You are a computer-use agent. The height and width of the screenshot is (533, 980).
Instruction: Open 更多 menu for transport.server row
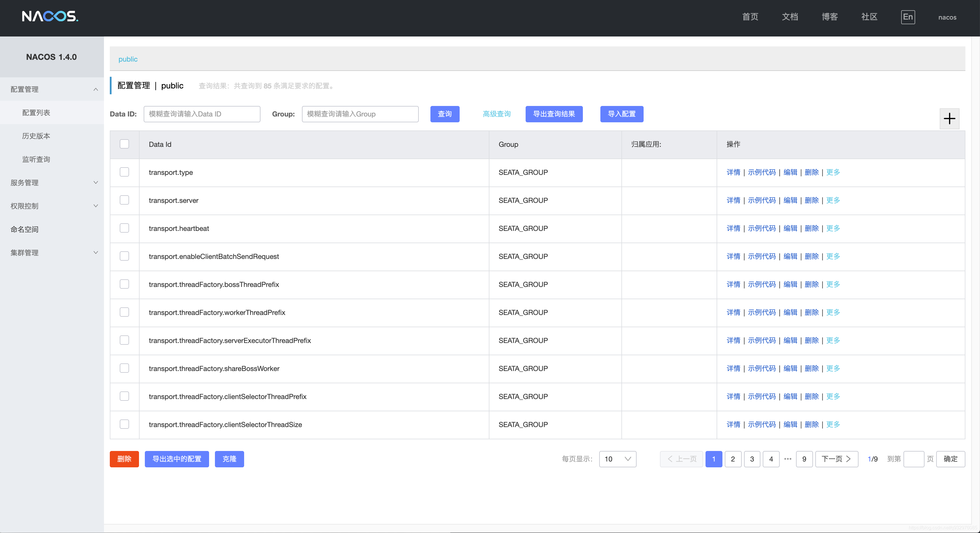[833, 200]
